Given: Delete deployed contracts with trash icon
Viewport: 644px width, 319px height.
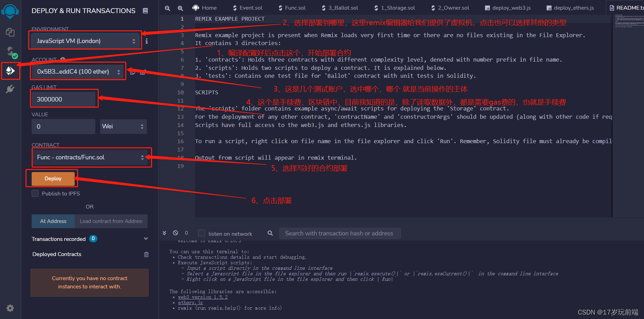Looking at the screenshot, I should pos(146,254).
